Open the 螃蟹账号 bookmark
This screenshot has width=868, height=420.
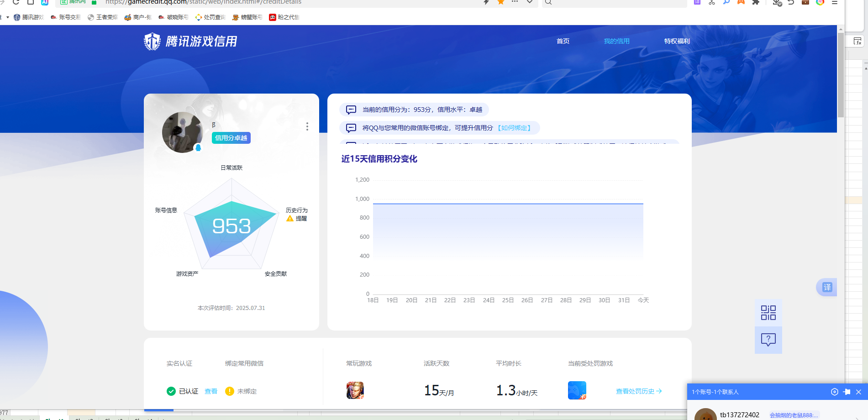pos(247,17)
